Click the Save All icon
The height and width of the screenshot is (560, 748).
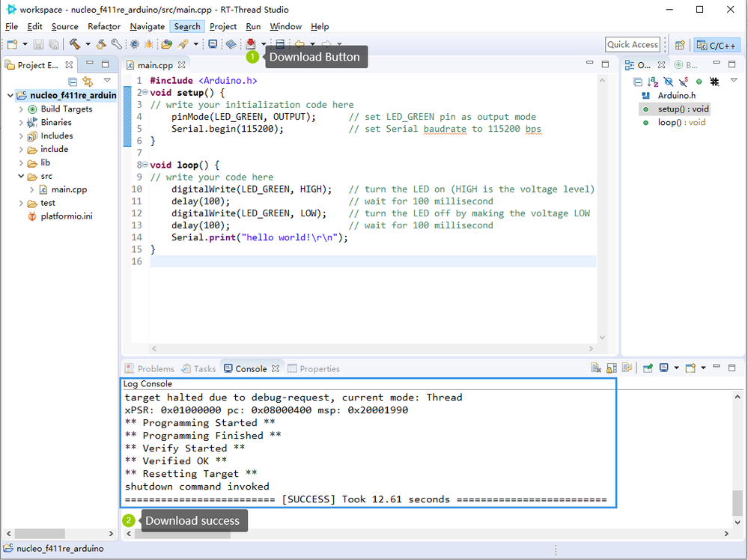54,44
